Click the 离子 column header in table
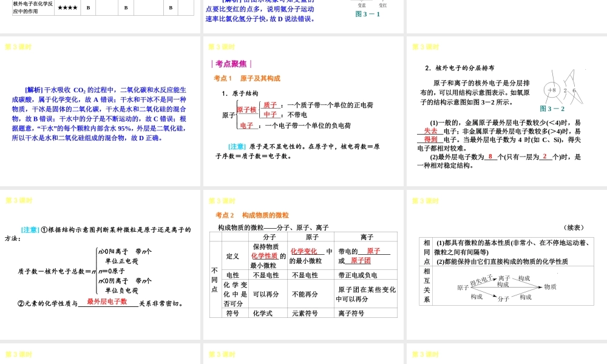 [366, 237]
